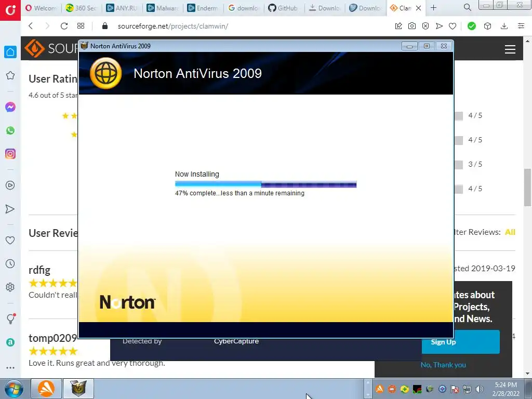Go back to the previous page
This screenshot has width=532, height=399.
pyautogui.click(x=31, y=26)
